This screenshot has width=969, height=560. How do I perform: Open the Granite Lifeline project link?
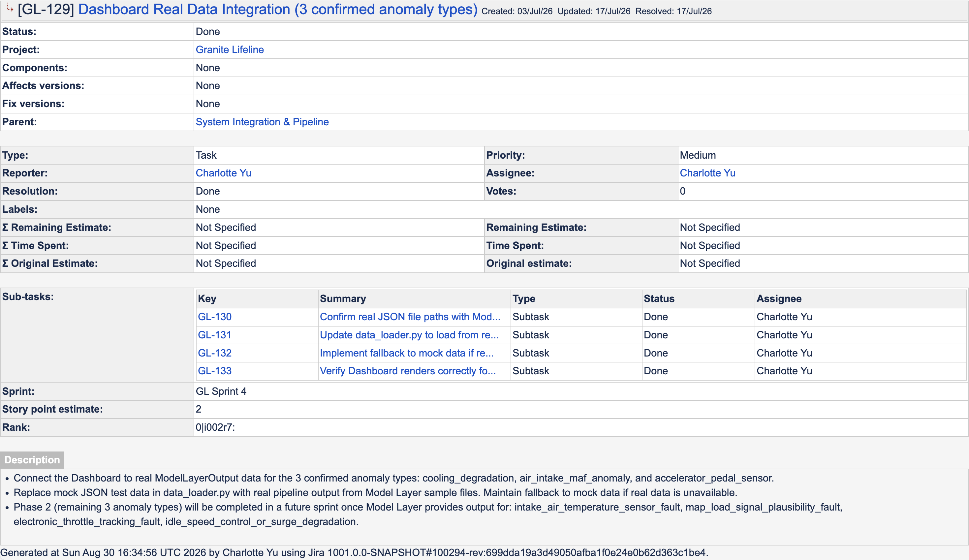click(x=230, y=49)
